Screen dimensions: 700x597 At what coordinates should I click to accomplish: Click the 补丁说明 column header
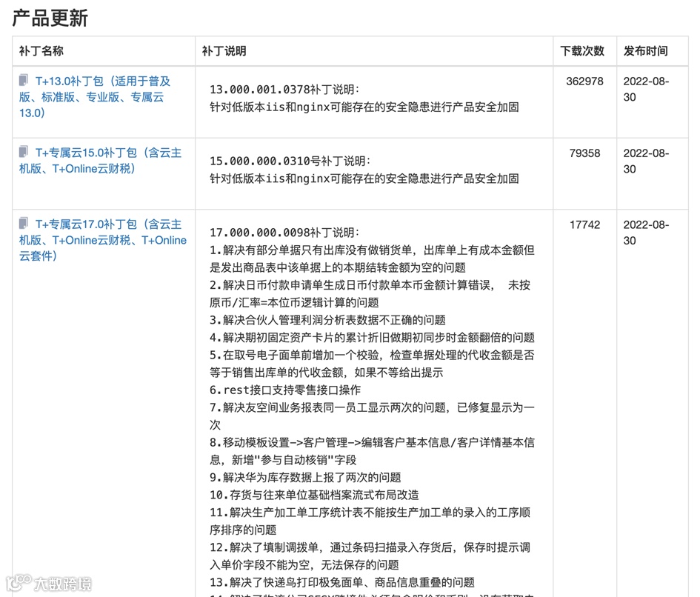point(224,51)
